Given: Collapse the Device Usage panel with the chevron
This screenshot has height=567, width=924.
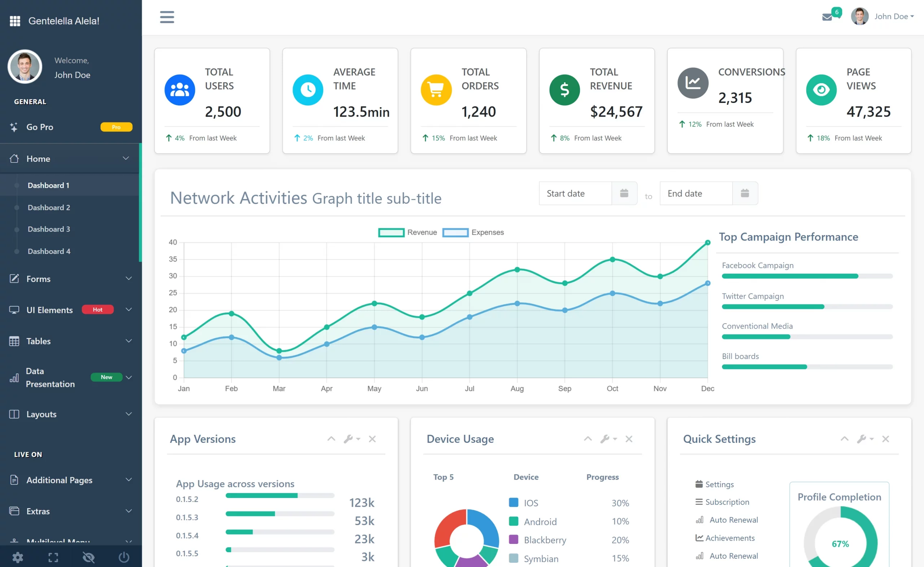Looking at the screenshot, I should (587, 439).
